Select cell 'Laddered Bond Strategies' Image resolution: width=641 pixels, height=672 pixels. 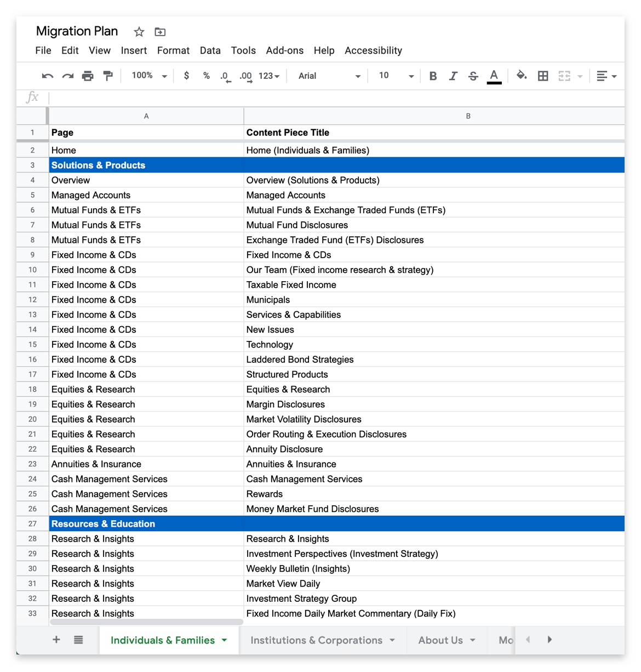(x=434, y=360)
